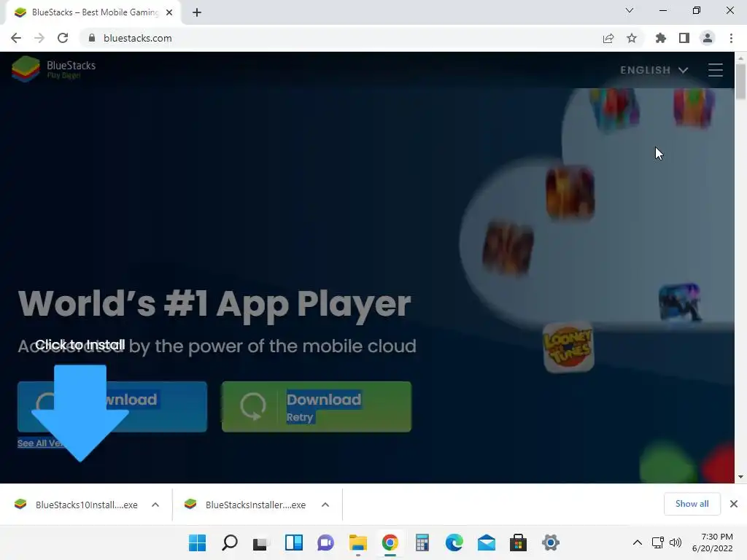The image size is (747, 560).
Task: Reload the bluestacks.com page
Action: tap(63, 38)
